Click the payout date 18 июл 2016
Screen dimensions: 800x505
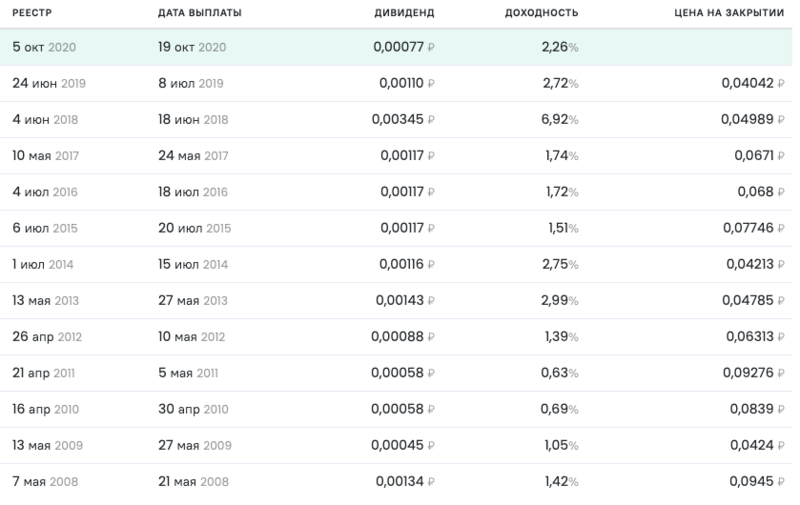(193, 192)
